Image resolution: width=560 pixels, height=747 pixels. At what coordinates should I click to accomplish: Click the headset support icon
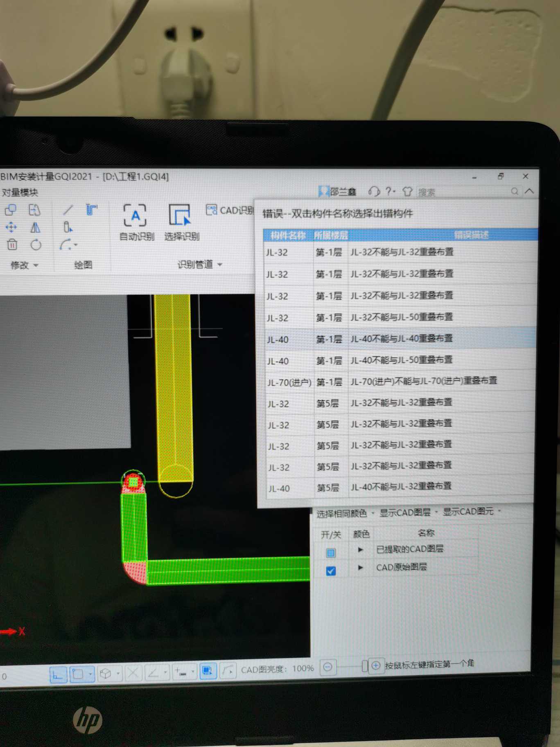click(x=374, y=191)
